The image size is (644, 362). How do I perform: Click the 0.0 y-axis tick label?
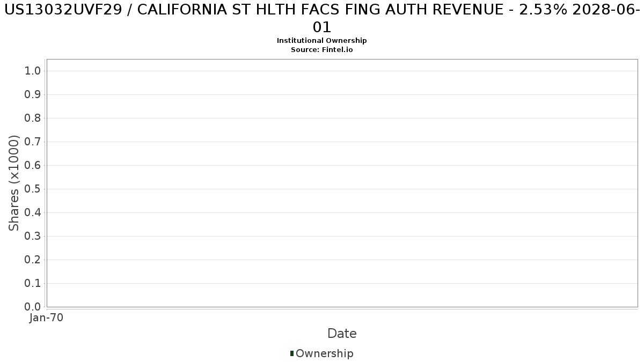33,307
